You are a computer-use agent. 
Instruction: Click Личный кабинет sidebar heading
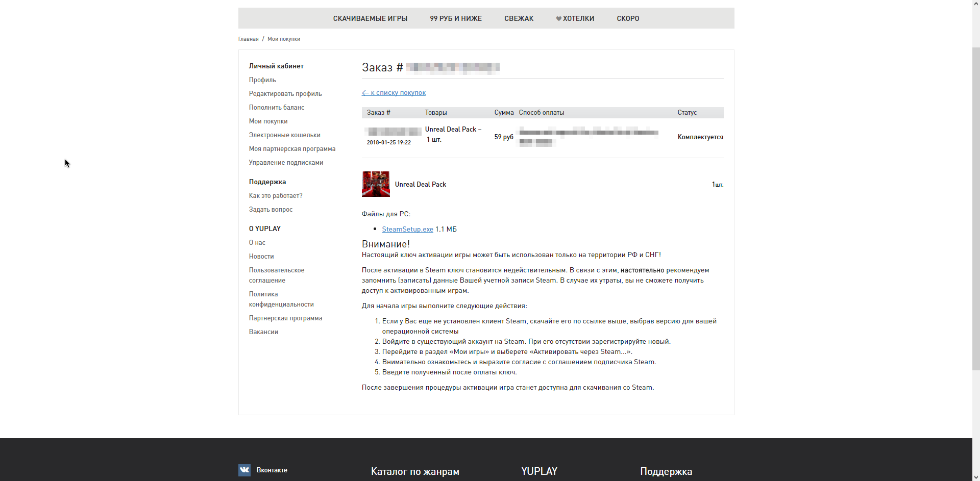pos(276,66)
